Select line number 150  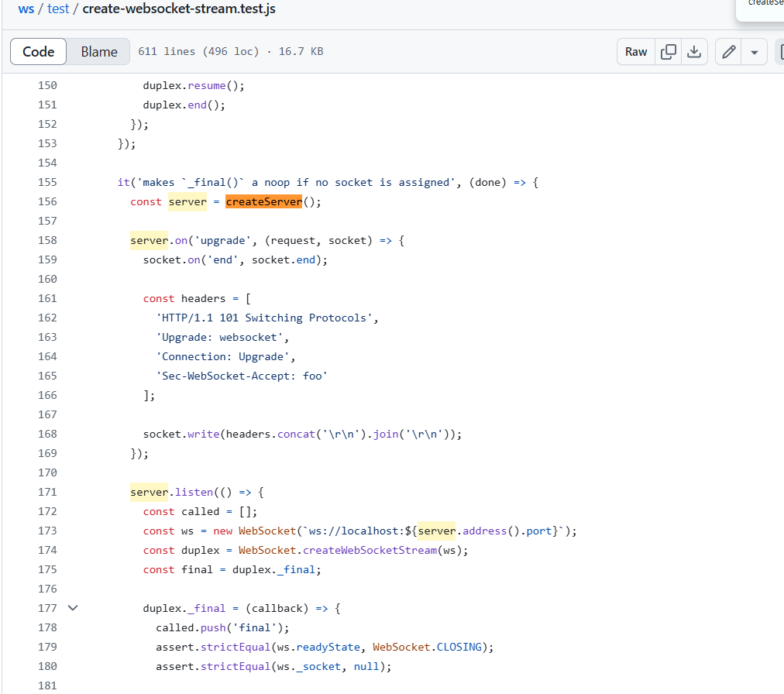tap(47, 85)
